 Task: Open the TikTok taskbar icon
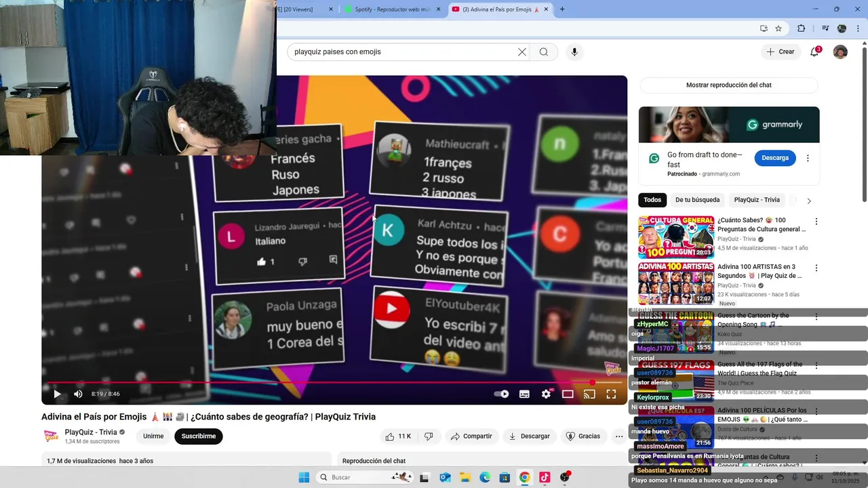545,477
